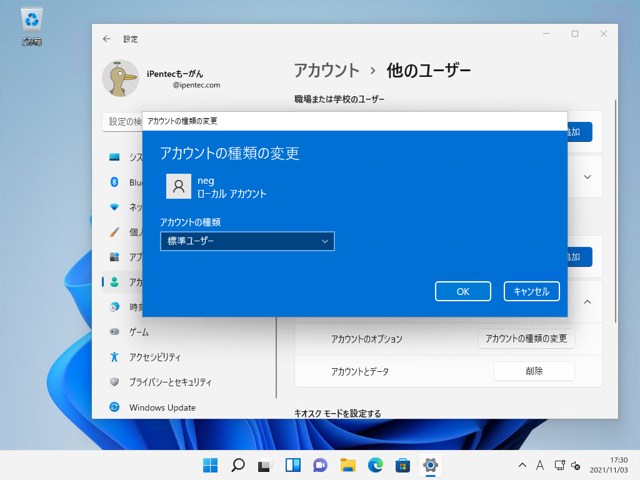The image size is (640, 480).
Task: Click the IME 'A' input indicator
Action: (x=540, y=465)
